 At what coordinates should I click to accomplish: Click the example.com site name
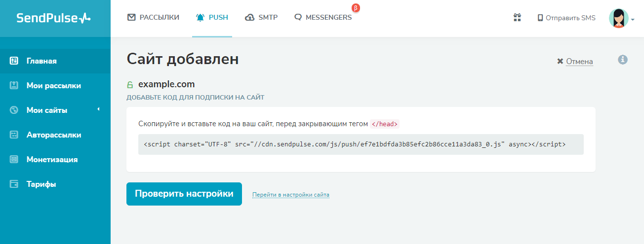(166, 84)
